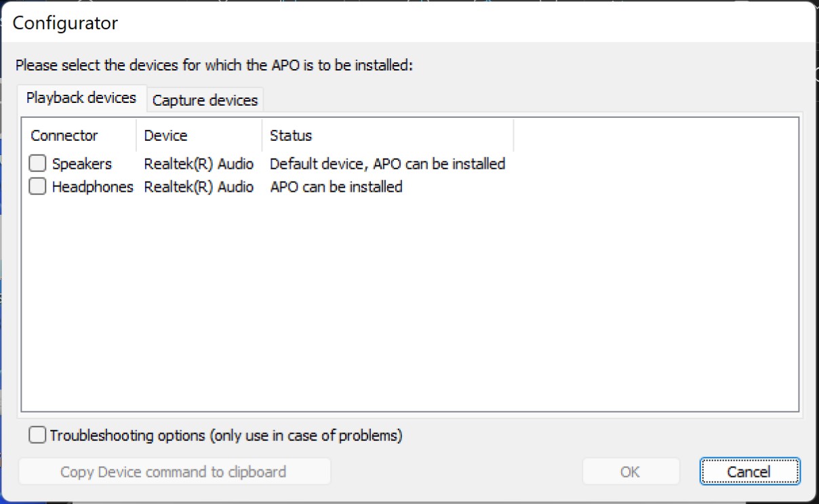819x504 pixels.
Task: Enable the Speakers connector checkbox
Action: [38, 164]
